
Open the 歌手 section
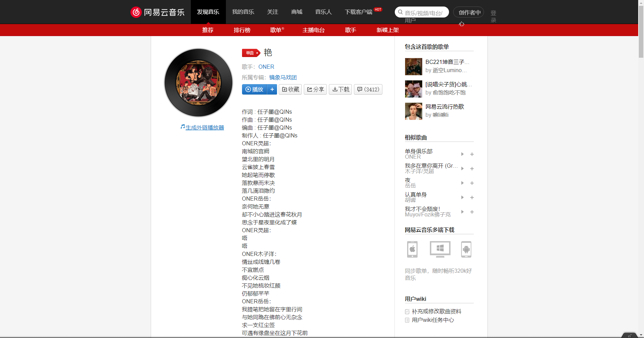click(350, 30)
